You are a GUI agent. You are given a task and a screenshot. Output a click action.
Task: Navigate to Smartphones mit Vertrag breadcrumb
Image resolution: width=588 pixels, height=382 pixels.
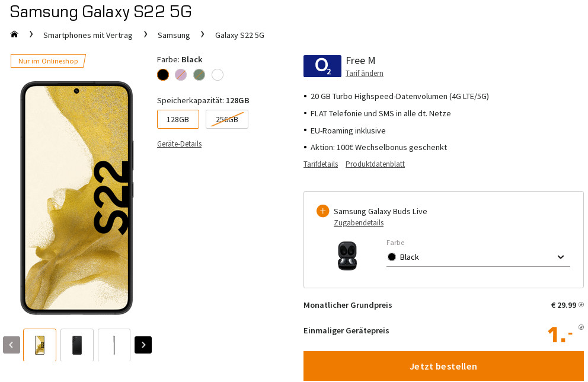pos(88,35)
